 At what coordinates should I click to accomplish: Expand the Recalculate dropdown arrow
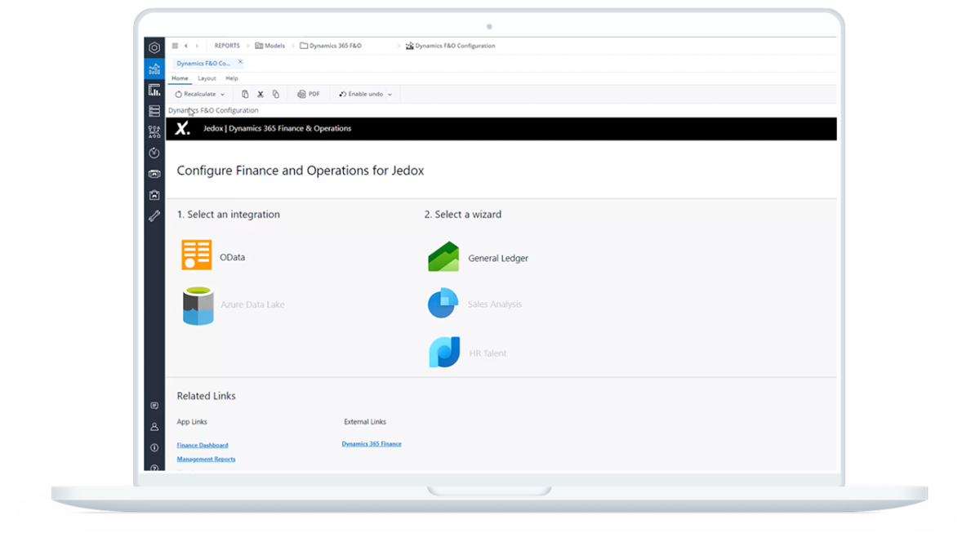(x=222, y=95)
